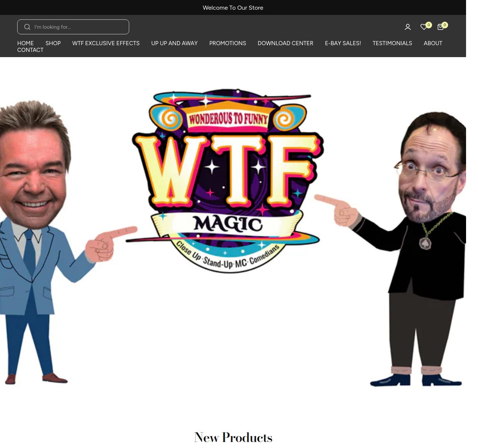Screen dimensions: 478x448
Task: Go to the ABOUT page
Action: click(x=433, y=43)
